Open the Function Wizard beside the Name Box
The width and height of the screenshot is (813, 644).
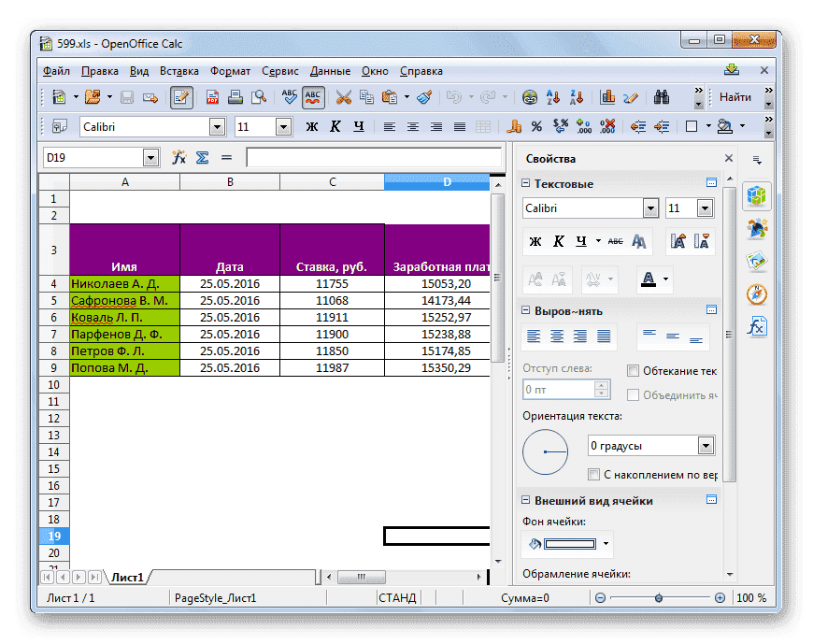click(x=178, y=157)
